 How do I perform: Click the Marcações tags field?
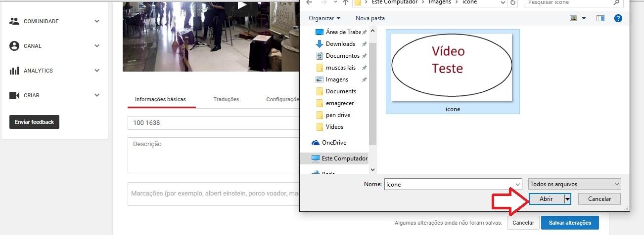[214, 194]
